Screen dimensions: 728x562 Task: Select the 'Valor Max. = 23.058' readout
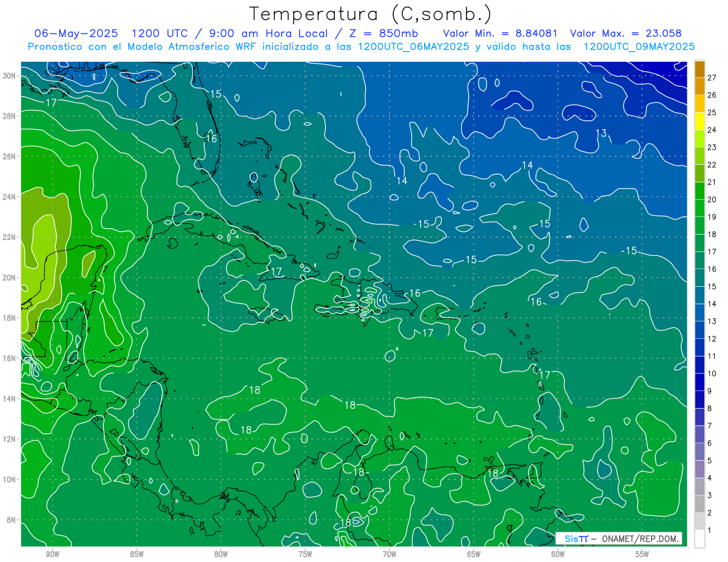[626, 33]
